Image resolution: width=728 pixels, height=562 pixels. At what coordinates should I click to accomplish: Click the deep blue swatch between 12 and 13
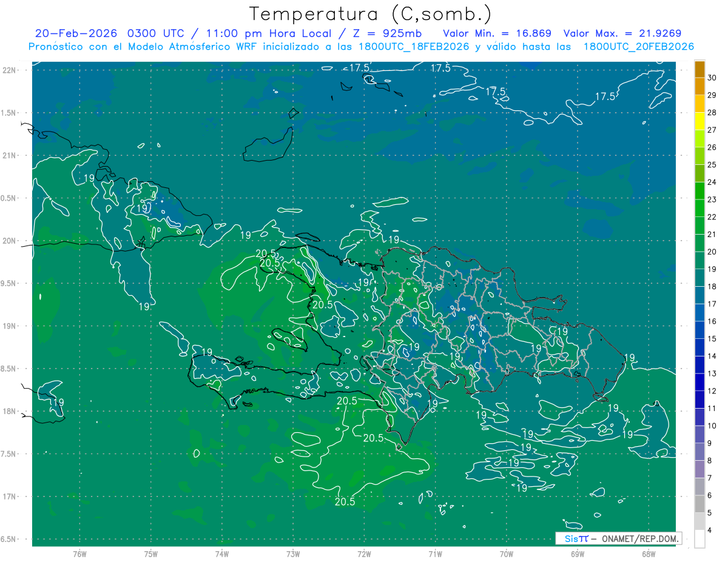point(699,382)
